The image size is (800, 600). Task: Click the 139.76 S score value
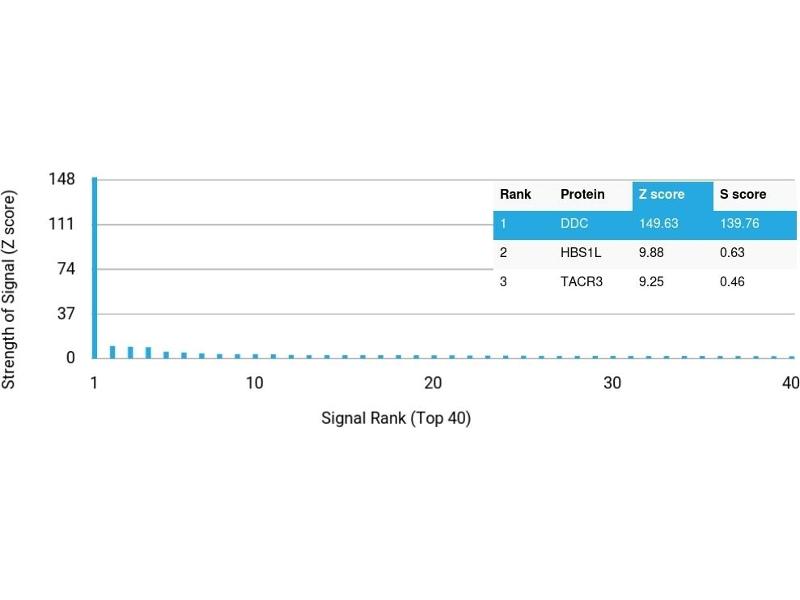(x=740, y=223)
